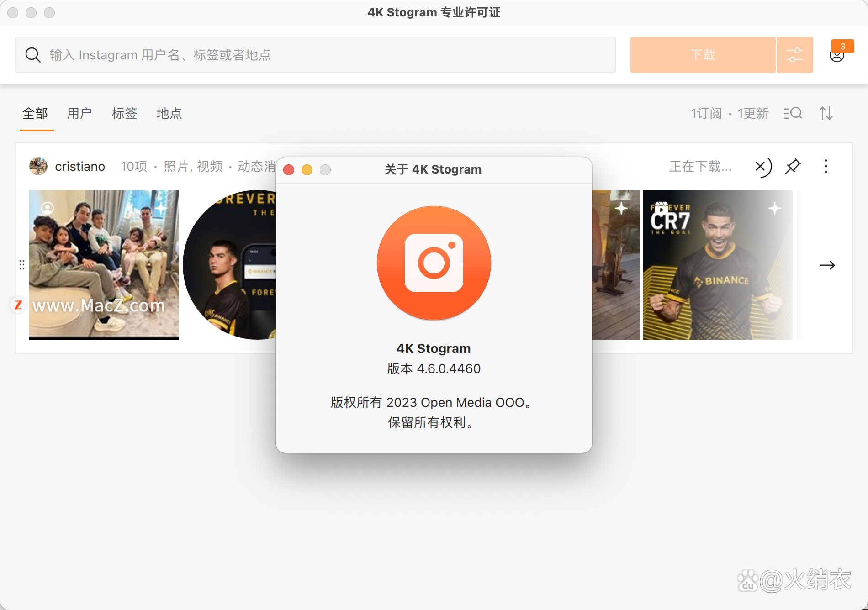Click the 照片, 视频 media type text
The width and height of the screenshot is (868, 610).
[193, 166]
